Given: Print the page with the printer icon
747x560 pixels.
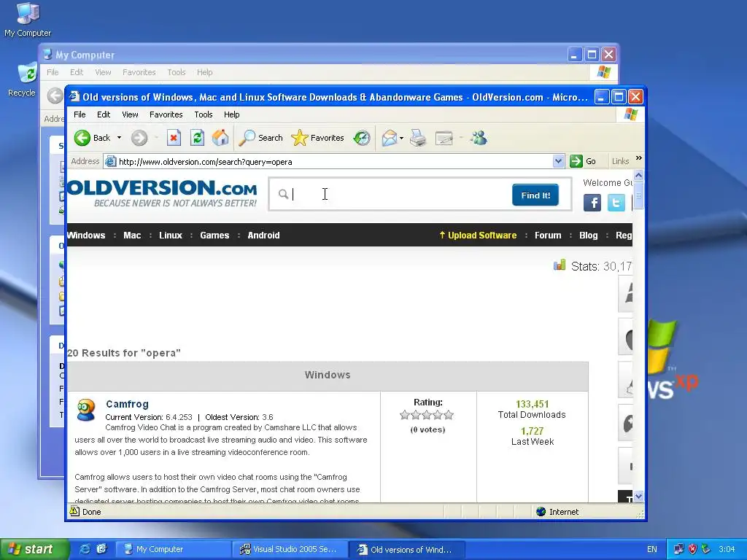Looking at the screenshot, I should pos(418,138).
